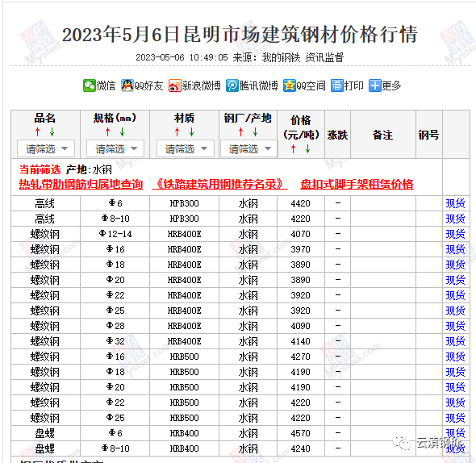The height and width of the screenshot is (463, 476).
Task: Click the 我的钢铁 source text
Action: coord(281,57)
